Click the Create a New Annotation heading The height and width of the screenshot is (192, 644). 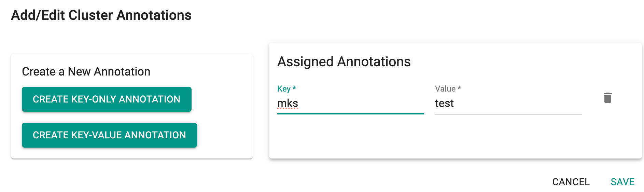click(86, 71)
